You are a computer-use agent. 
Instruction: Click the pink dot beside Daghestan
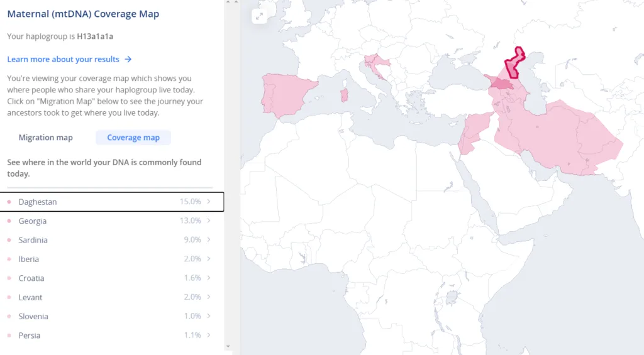click(x=9, y=202)
